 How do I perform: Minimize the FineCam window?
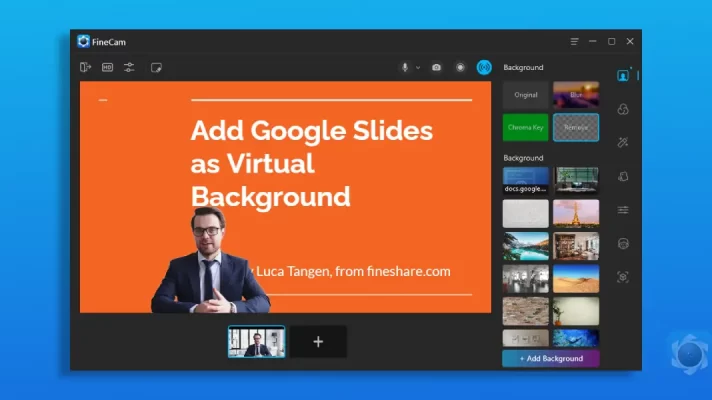[x=593, y=41]
